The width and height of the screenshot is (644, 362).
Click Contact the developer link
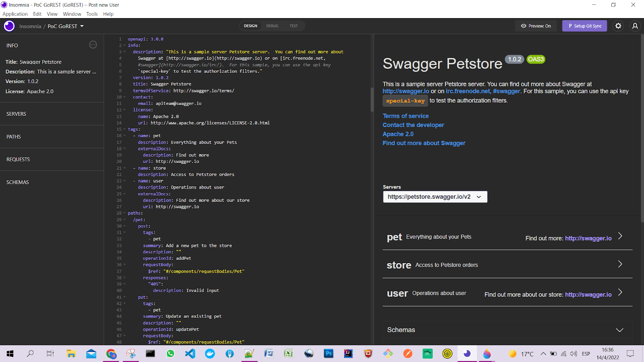(x=413, y=125)
